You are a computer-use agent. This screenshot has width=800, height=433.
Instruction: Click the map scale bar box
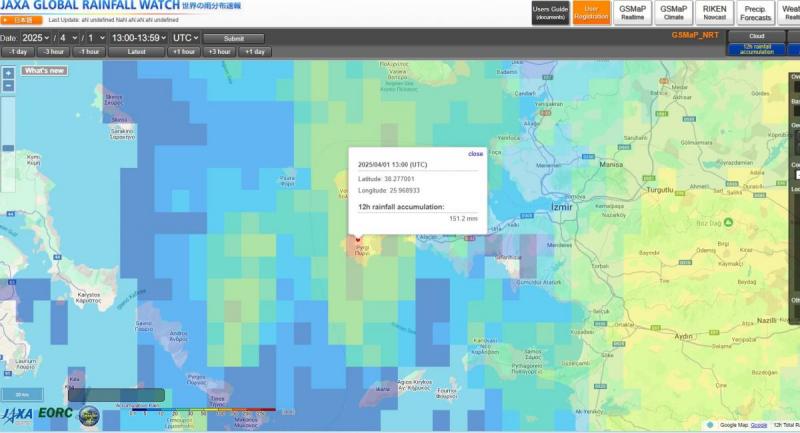click(22, 395)
